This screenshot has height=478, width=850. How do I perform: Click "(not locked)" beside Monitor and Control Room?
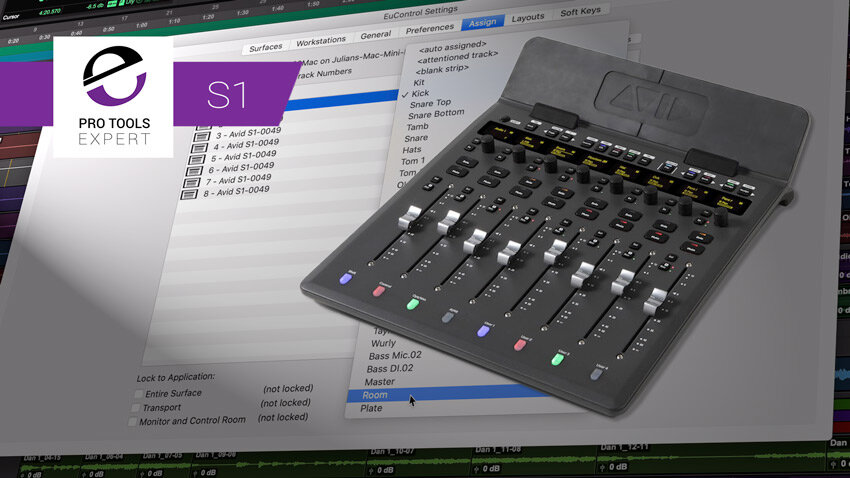[282, 417]
